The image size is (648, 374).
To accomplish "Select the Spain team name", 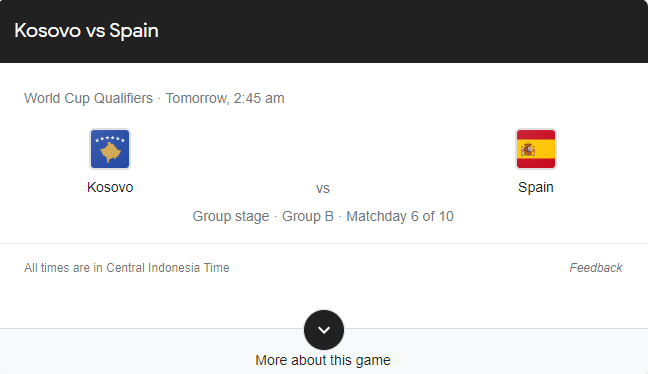I will coord(536,188).
